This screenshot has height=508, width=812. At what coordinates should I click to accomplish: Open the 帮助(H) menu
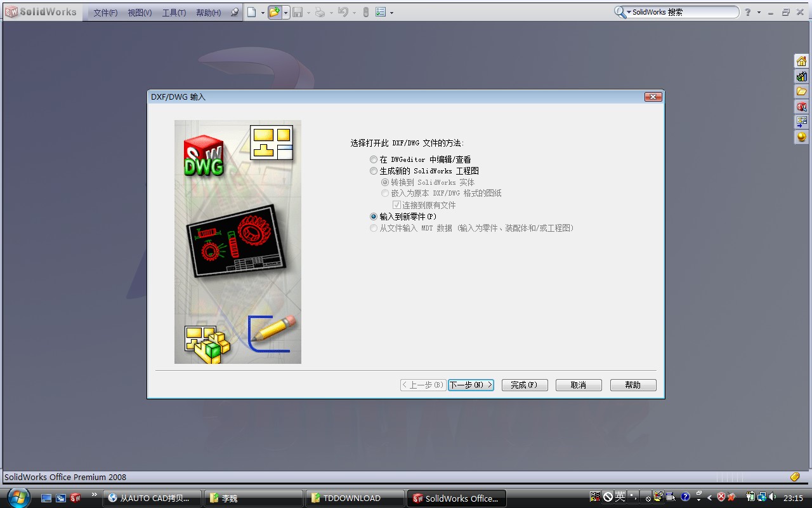point(209,13)
